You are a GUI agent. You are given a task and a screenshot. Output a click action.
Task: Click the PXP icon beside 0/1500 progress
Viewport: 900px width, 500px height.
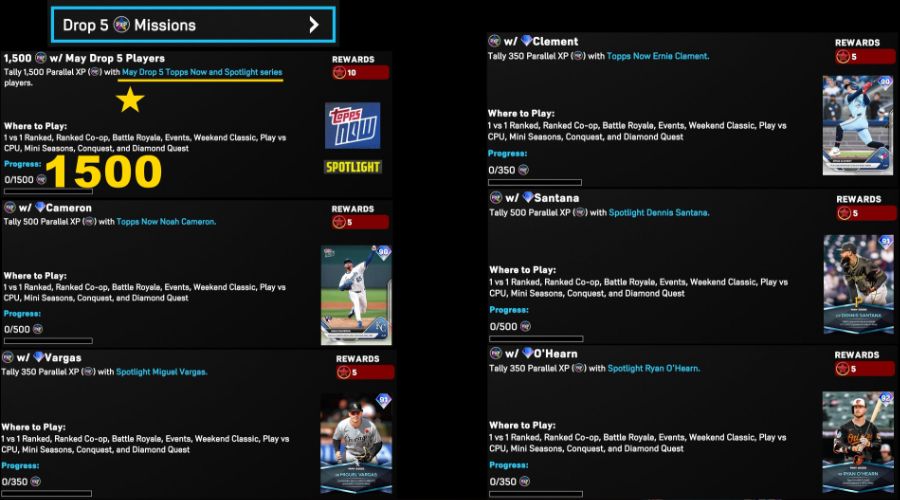(x=41, y=180)
